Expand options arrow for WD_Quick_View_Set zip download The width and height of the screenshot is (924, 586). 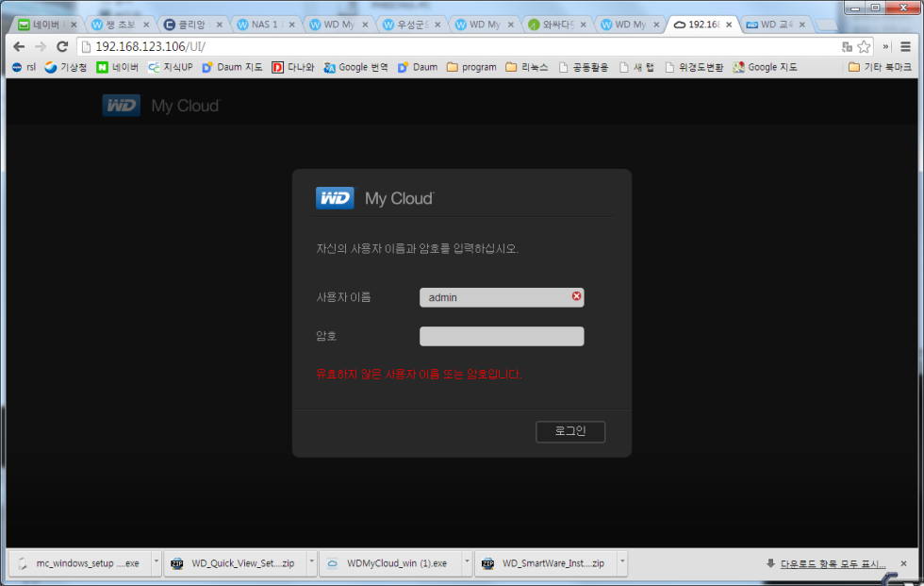coord(311,563)
